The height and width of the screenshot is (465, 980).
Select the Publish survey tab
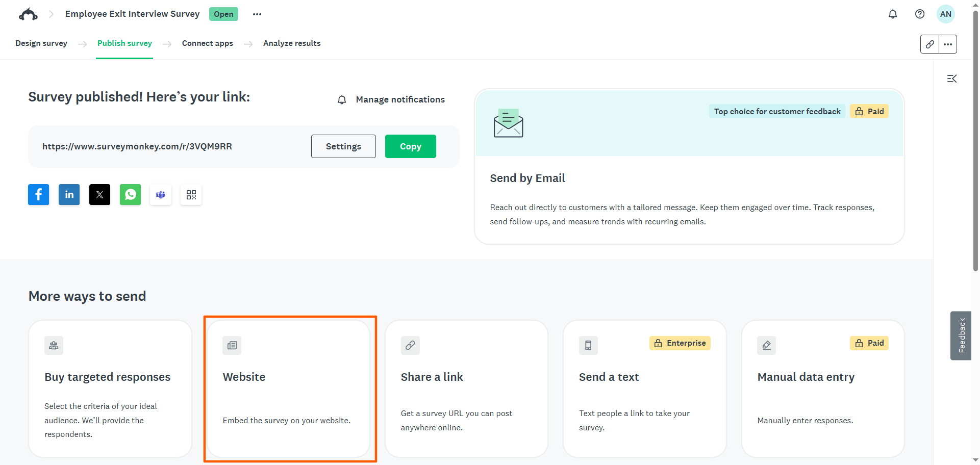[124, 43]
